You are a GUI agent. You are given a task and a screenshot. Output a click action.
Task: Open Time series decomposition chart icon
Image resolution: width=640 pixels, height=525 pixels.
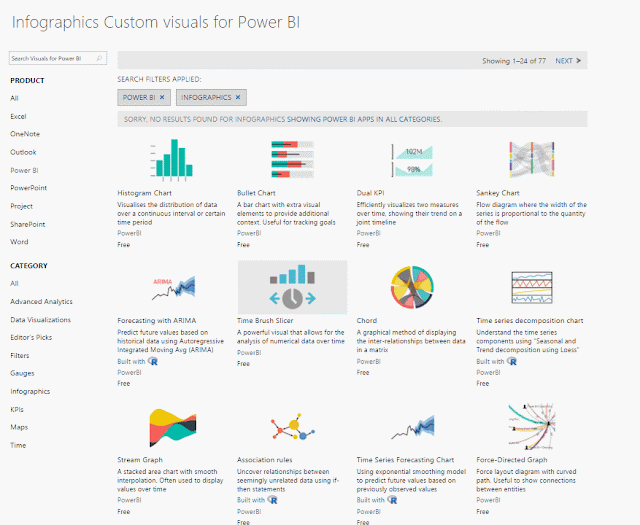click(x=531, y=287)
